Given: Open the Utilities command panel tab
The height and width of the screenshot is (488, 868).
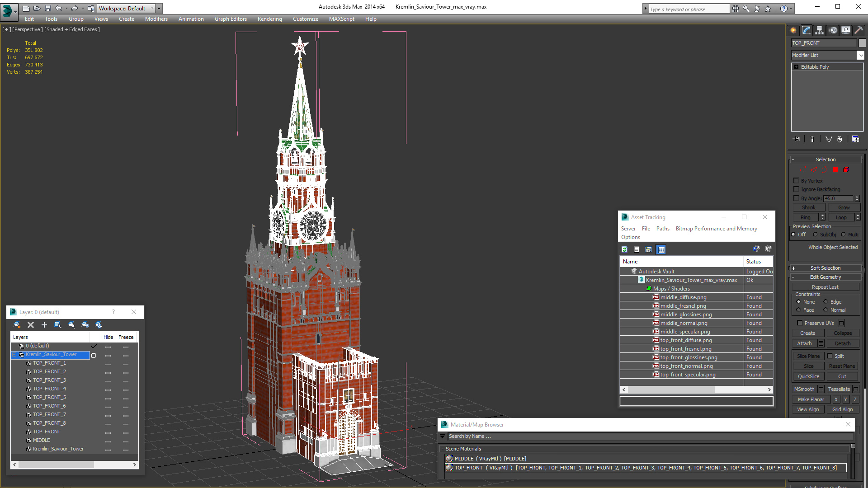Looking at the screenshot, I should (859, 30).
